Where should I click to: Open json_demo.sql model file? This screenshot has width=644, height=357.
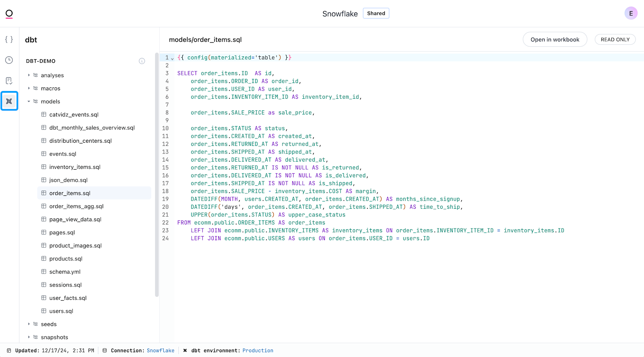tap(68, 180)
